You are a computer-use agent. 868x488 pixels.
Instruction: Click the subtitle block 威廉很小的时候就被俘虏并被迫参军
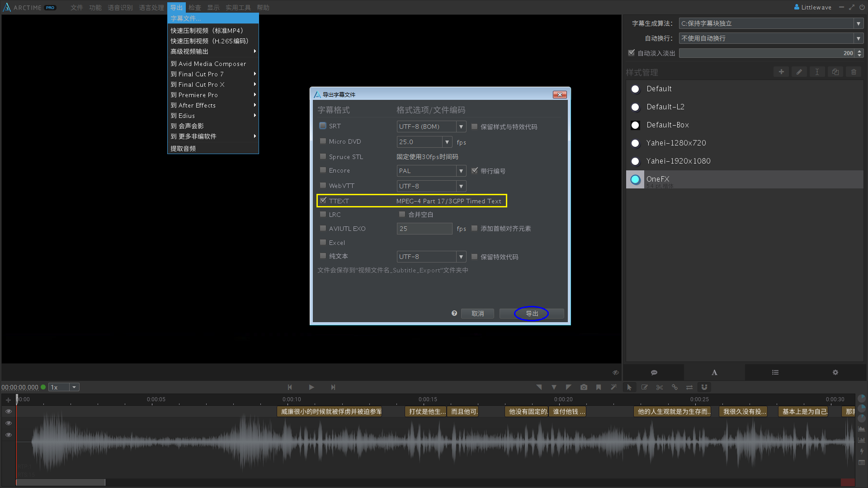(x=330, y=412)
